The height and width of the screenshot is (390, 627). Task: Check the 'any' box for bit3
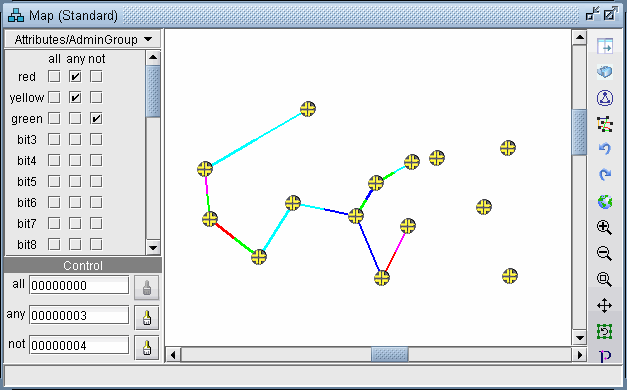[75, 139]
